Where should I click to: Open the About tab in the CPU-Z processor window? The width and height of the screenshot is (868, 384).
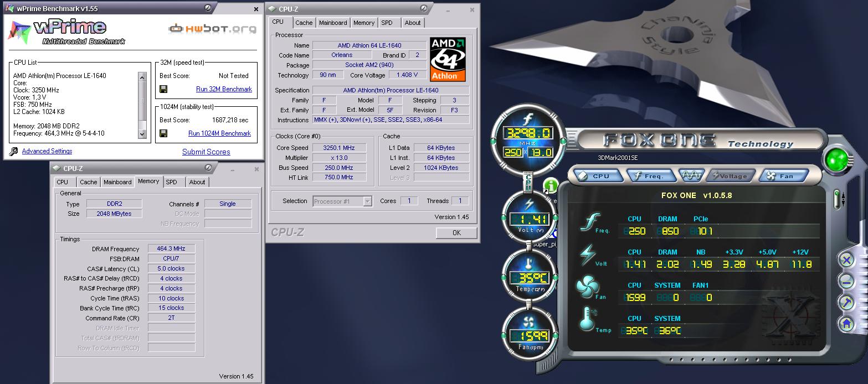coord(413,23)
